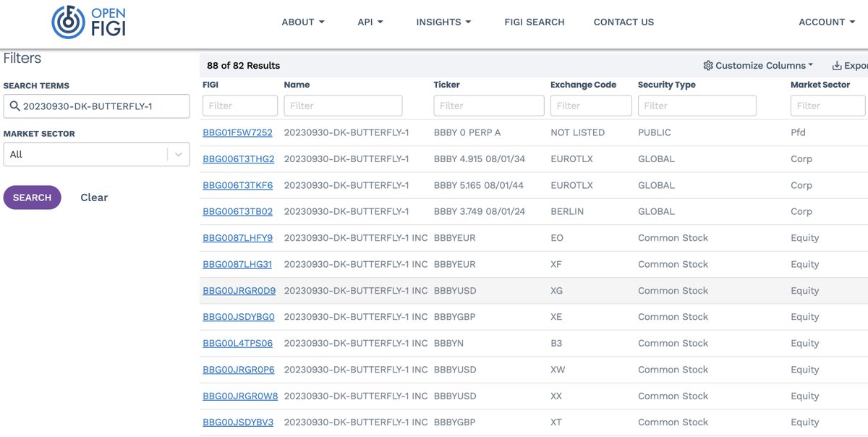Viewport: 868px width, 437px height.
Task: Click the purple SEARCH button
Action: coord(32,198)
